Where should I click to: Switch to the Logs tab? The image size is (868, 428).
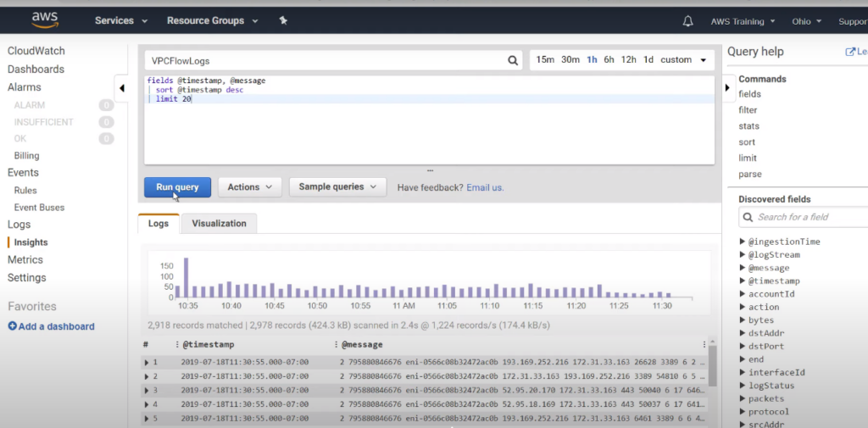pyautogui.click(x=159, y=224)
